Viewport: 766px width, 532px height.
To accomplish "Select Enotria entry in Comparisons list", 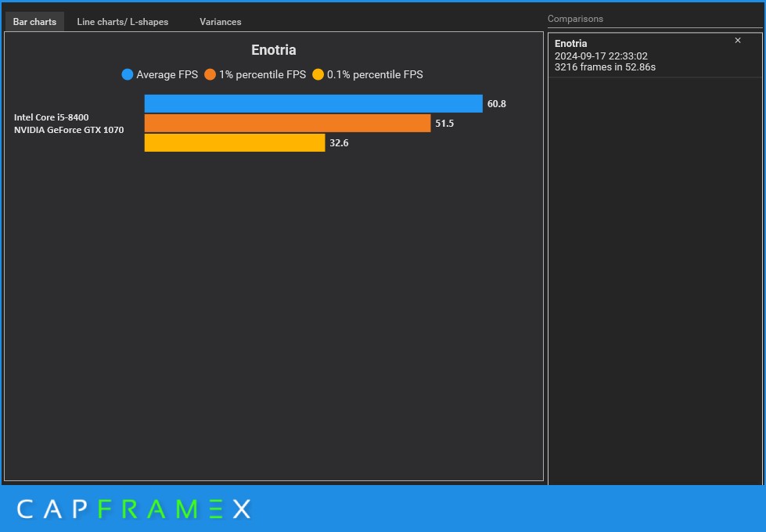I will (655, 56).
